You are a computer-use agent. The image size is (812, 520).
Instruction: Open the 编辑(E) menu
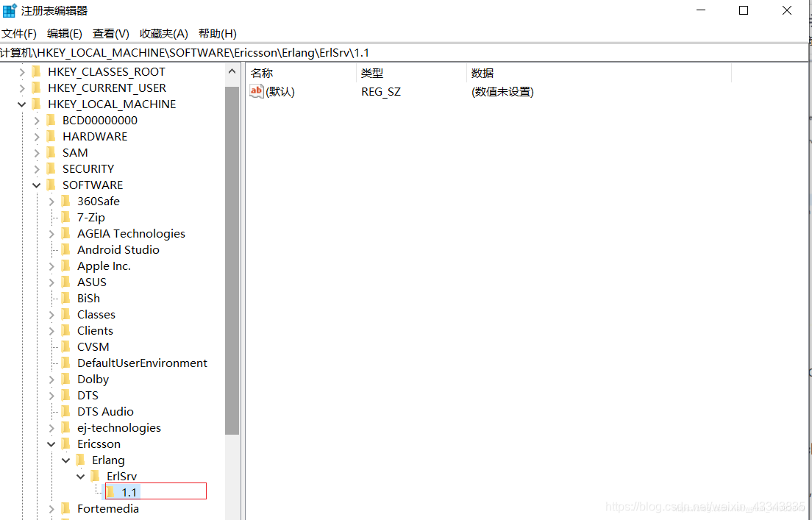click(x=64, y=34)
